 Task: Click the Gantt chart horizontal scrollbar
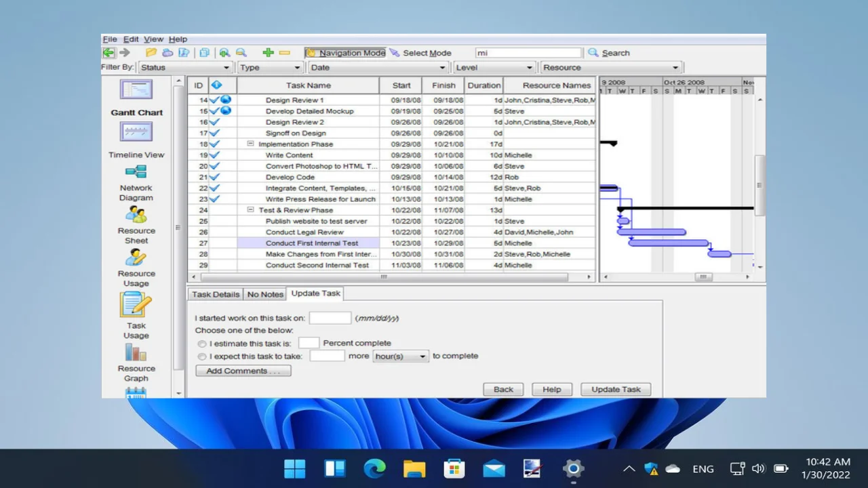coord(703,277)
